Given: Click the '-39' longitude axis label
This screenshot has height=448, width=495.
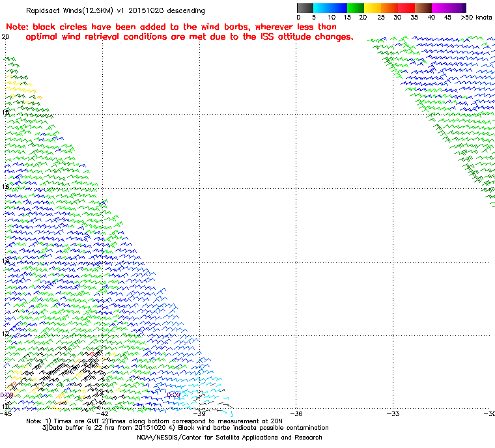Looking at the screenshot, I should (x=199, y=414).
